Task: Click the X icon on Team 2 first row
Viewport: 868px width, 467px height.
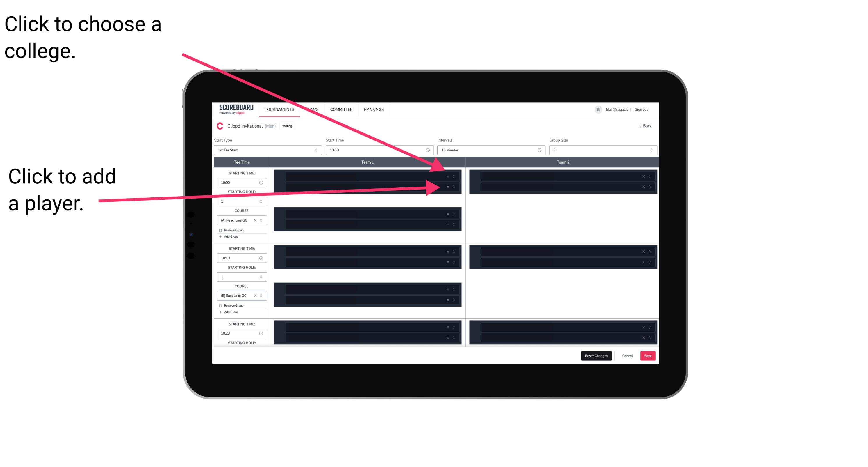Action: (x=642, y=176)
